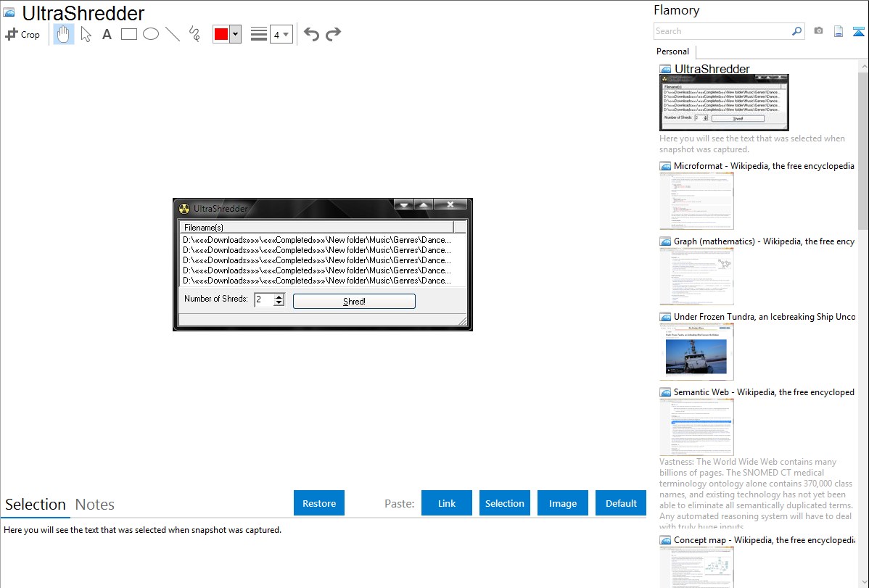Select the arrow pointer tool
Screen dimensions: 869x588
tap(86, 34)
